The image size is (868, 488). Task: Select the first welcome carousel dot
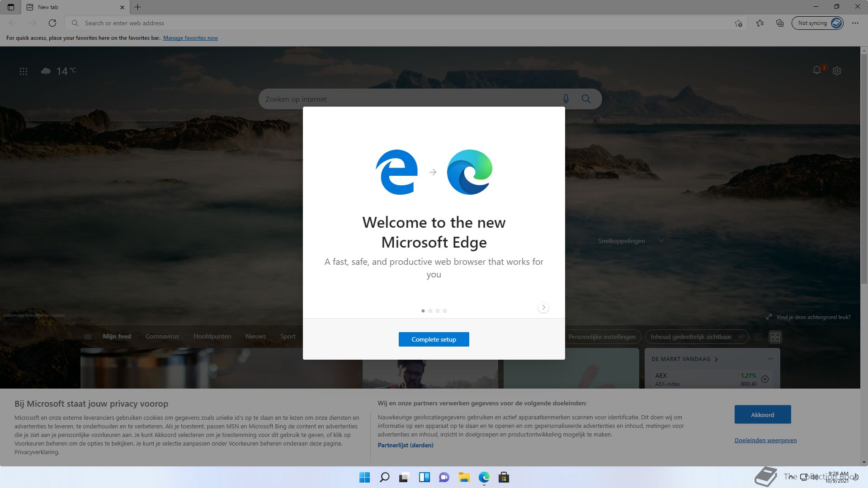(x=423, y=311)
